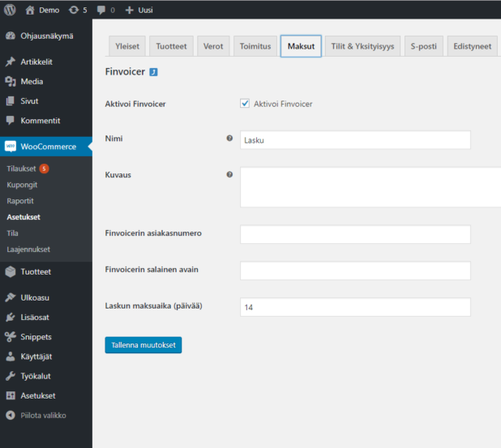The image size is (501, 448).
Task: Click the Ohjausnäkymä dashboard icon
Action: [x=11, y=36]
